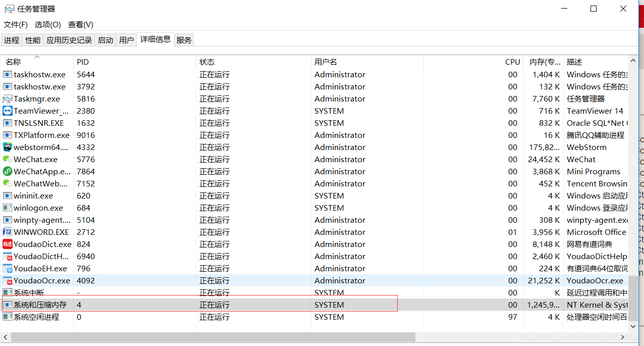Click the TNSLSNR.EXE process icon
The image size is (644, 346).
8,123
